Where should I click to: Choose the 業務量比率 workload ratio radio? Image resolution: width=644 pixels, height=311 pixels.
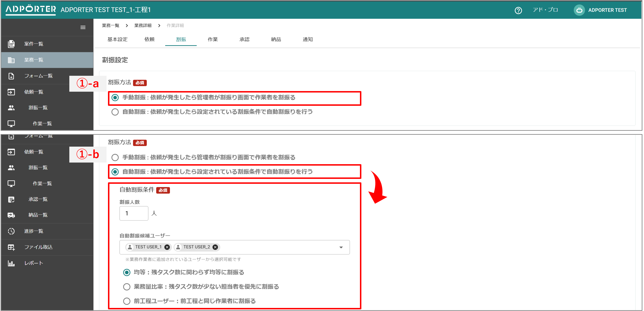[127, 287]
